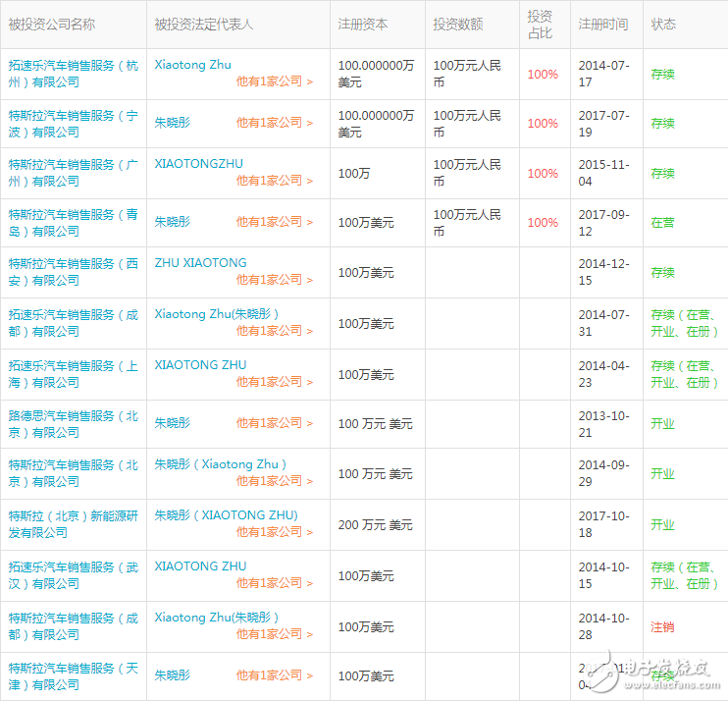Select the 200 万元 美元 capital cell
Screen dimensions: 728x701
click(375, 525)
